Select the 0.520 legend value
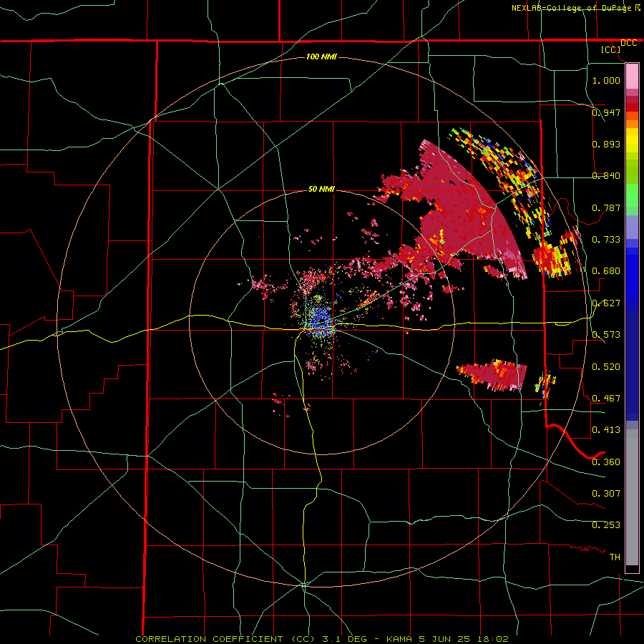Image resolution: width=644 pixels, height=644 pixels. click(x=606, y=366)
